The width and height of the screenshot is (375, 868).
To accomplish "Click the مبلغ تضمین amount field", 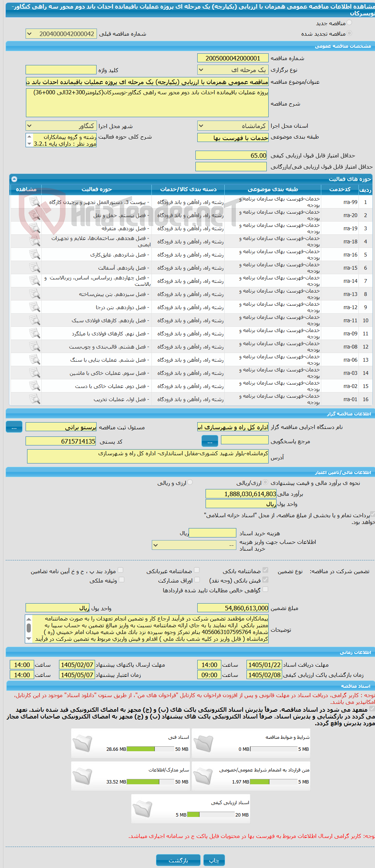I will click(x=233, y=608).
